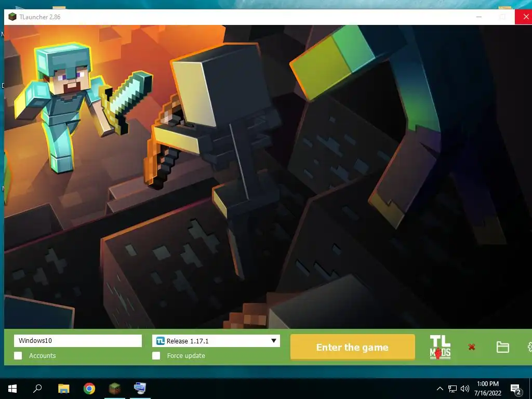Close the TLauncher window
This screenshot has width=532, height=399.
[x=525, y=17]
